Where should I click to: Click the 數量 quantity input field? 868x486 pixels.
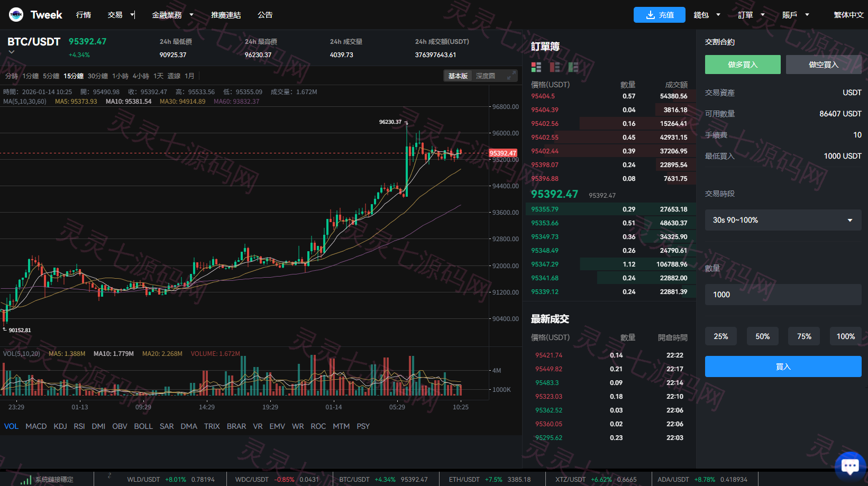click(783, 295)
